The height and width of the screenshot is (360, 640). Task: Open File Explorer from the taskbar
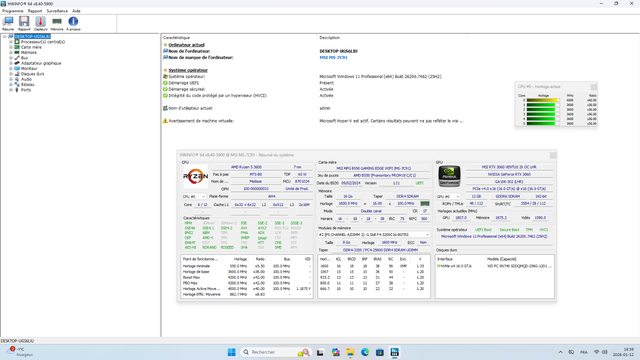click(350, 352)
